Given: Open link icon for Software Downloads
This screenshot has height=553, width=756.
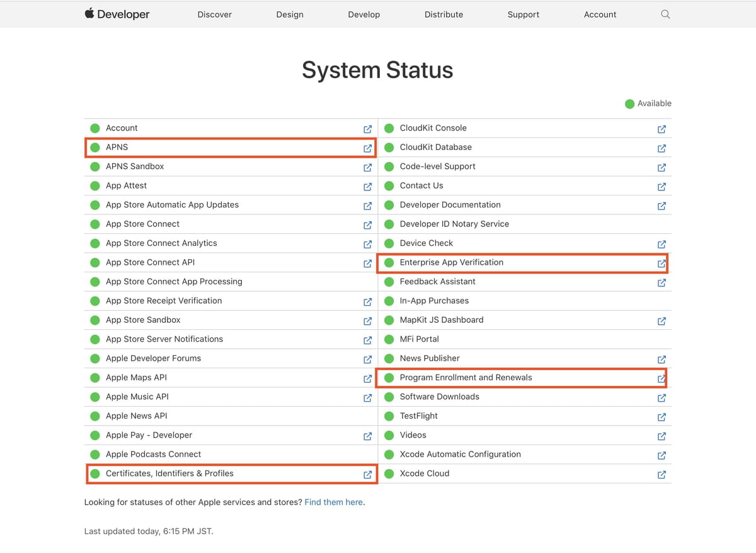Looking at the screenshot, I should (x=661, y=398).
